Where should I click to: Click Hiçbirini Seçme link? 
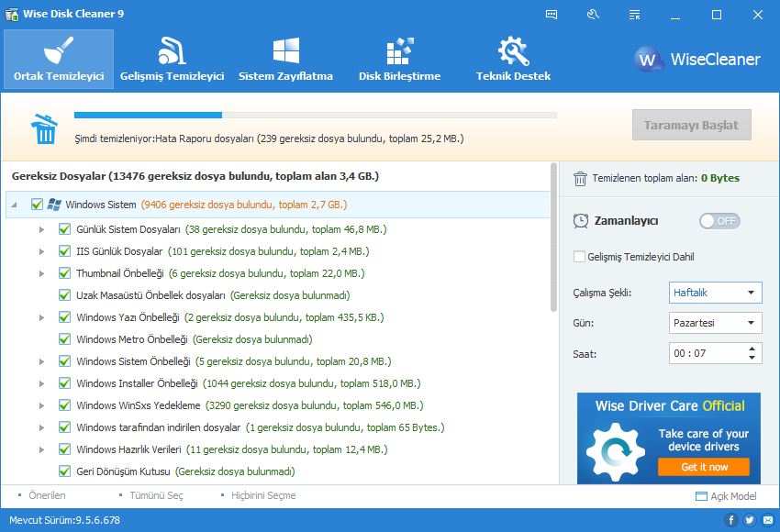coord(263,495)
